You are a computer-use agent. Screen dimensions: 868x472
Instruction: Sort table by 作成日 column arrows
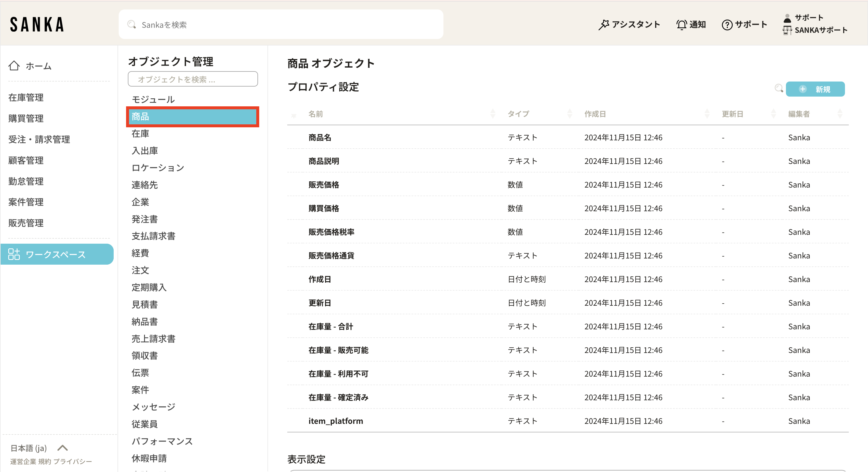pyautogui.click(x=707, y=114)
